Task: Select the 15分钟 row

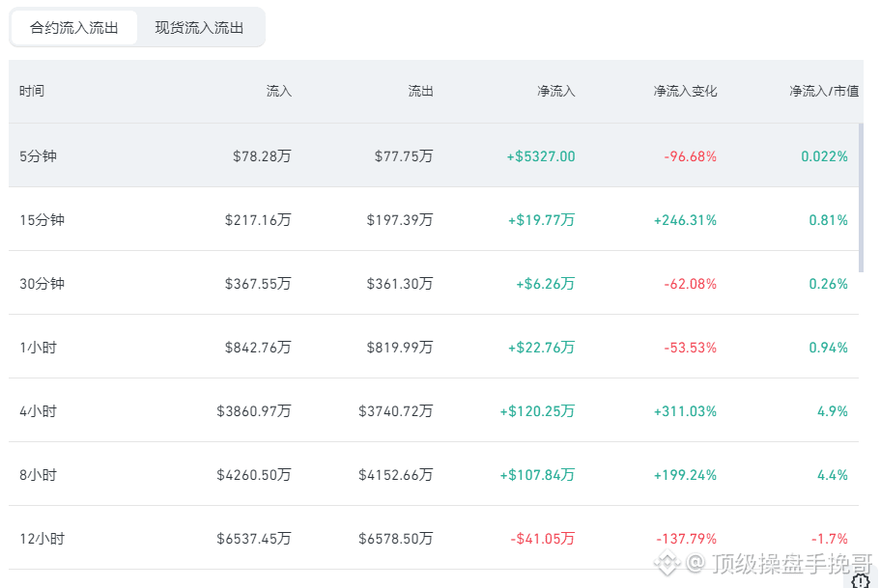Action: (x=434, y=219)
